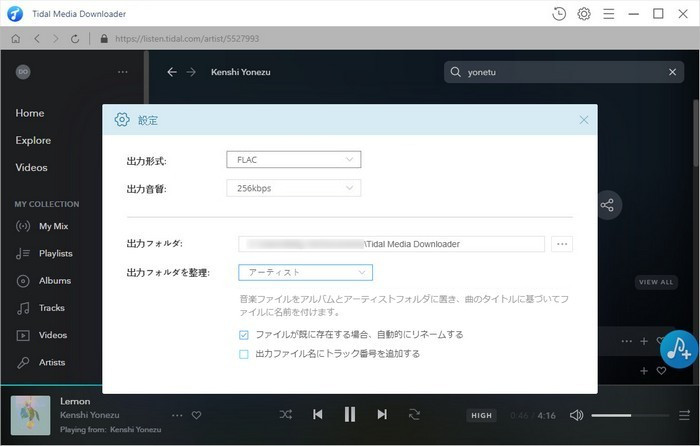Go to the browser home icon
The width and height of the screenshot is (700, 446).
click(x=16, y=39)
